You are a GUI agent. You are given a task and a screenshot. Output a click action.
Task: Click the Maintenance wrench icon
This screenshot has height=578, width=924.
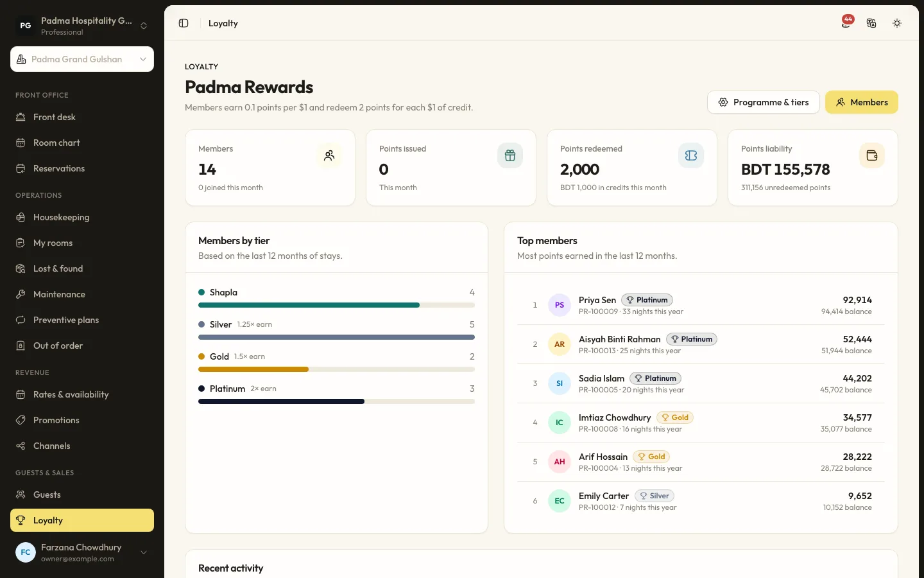[21, 294]
